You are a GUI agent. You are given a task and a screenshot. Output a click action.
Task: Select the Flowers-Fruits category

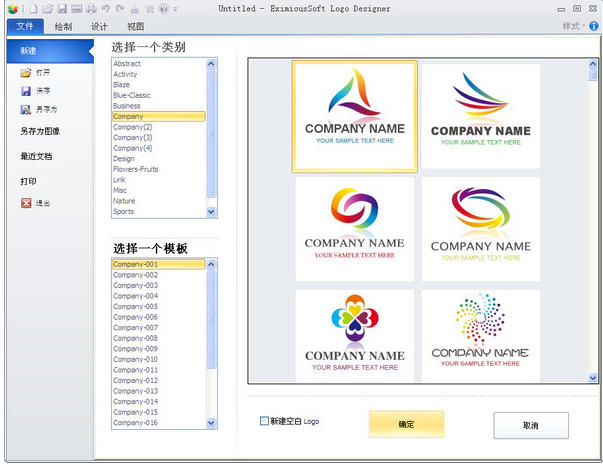pyautogui.click(x=159, y=169)
